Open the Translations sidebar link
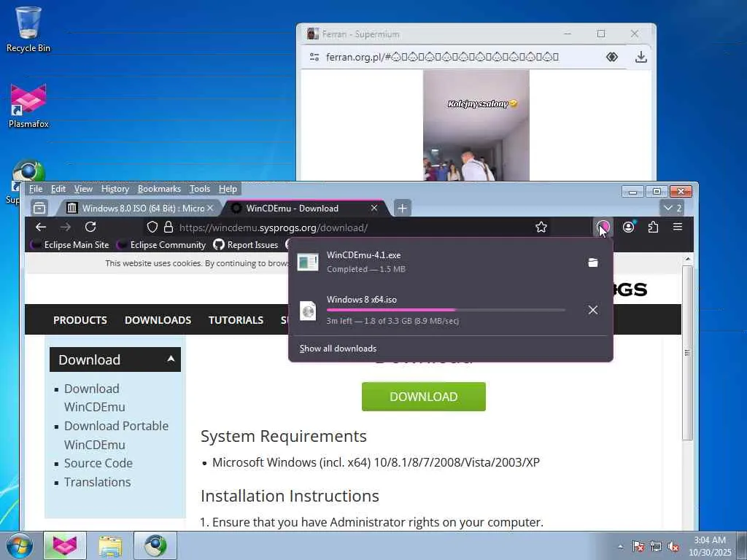This screenshot has height=560, width=747. coord(97,482)
